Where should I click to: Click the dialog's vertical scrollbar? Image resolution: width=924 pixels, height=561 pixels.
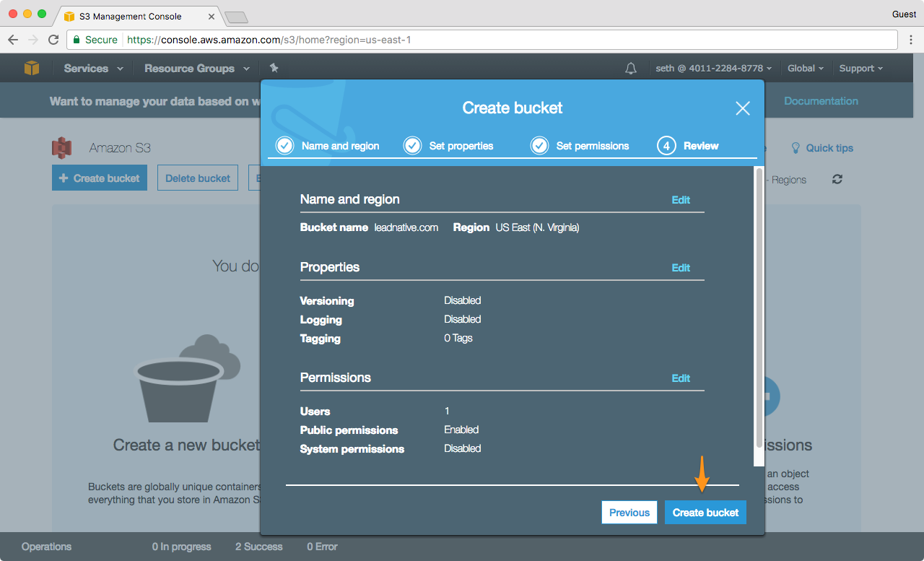click(758, 310)
